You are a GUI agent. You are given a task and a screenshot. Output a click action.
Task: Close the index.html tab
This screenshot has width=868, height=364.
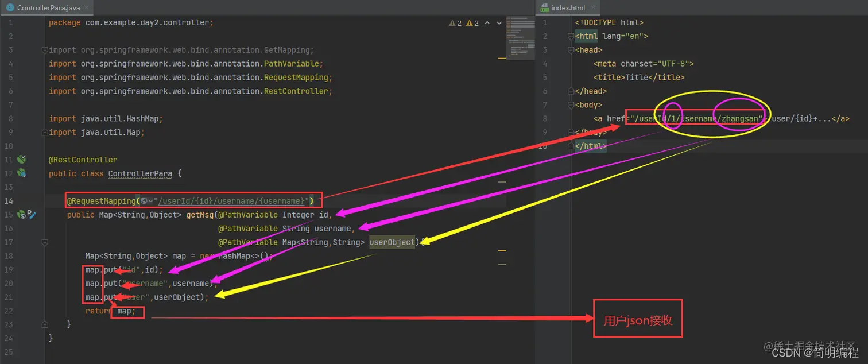pos(592,7)
